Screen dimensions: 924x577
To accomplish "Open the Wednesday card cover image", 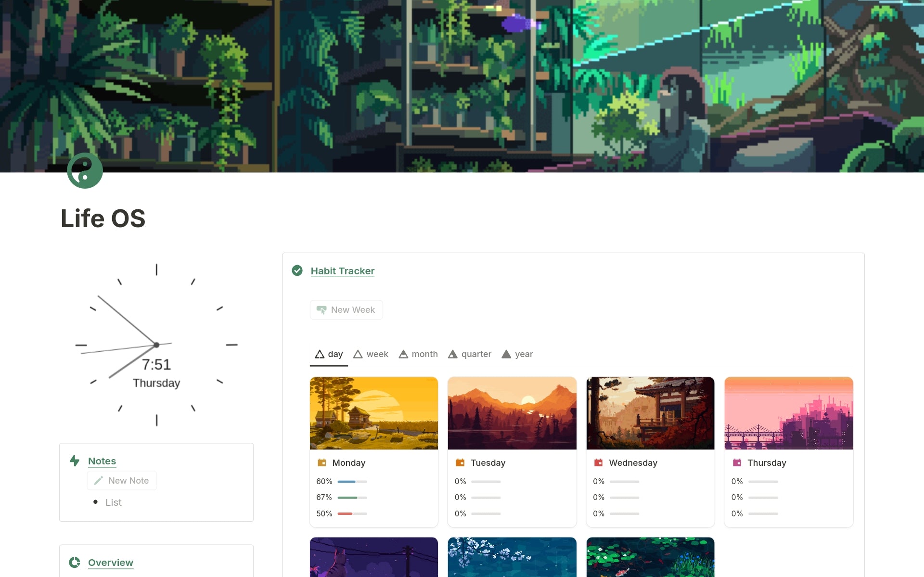I will pos(650,413).
